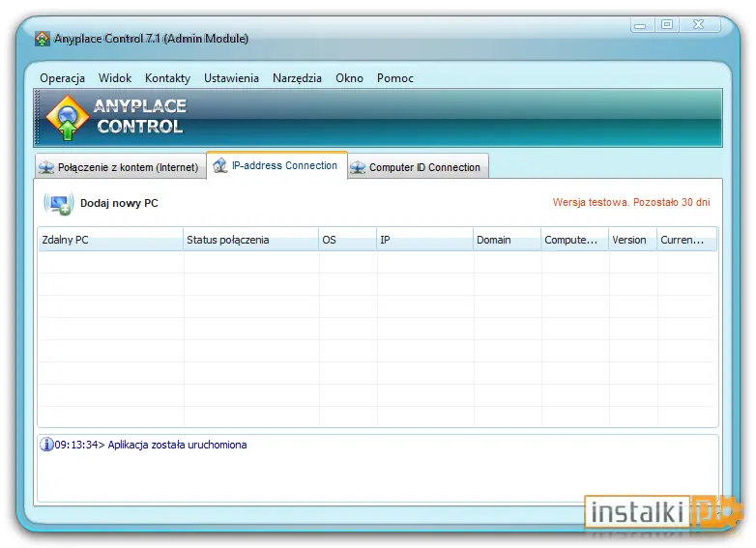Open the Narzędzia menu

297,78
